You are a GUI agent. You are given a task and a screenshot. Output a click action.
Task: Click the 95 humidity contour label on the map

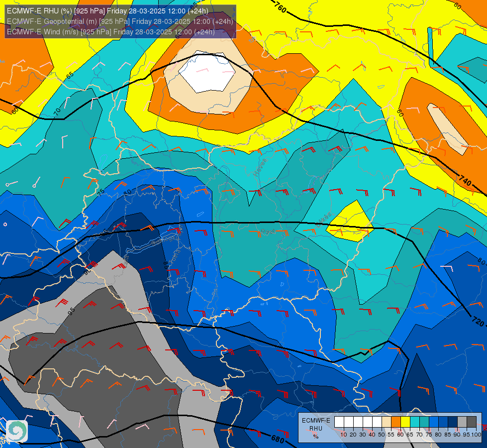(72, 311)
